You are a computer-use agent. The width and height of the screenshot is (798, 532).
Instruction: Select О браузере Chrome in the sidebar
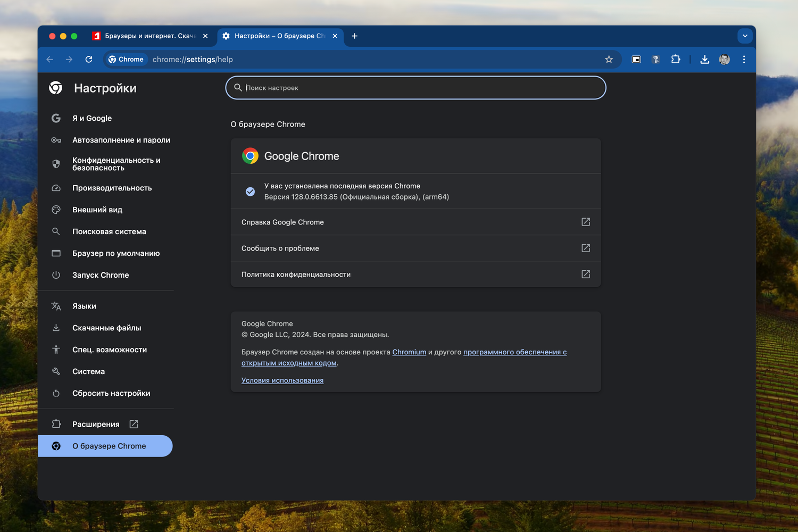pos(105,446)
